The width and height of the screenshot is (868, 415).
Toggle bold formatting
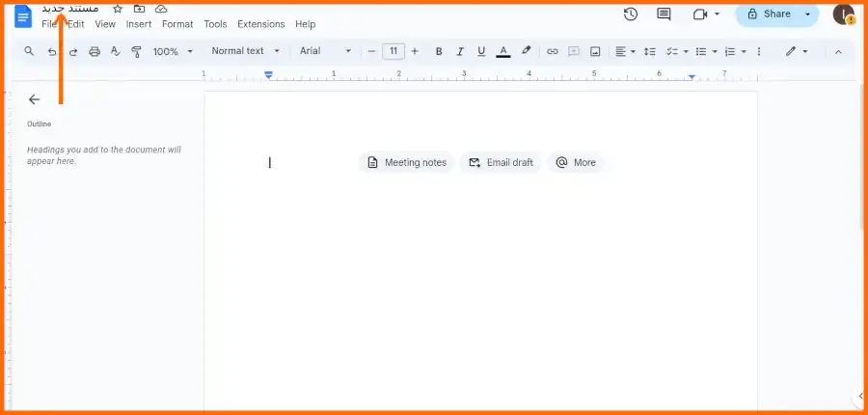pos(439,51)
